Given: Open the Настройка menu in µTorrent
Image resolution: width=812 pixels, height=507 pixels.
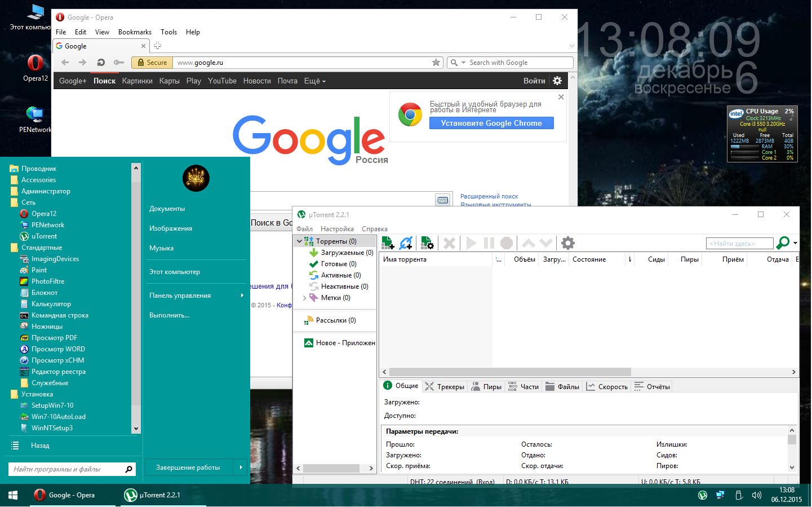Looking at the screenshot, I should pyautogui.click(x=337, y=229).
